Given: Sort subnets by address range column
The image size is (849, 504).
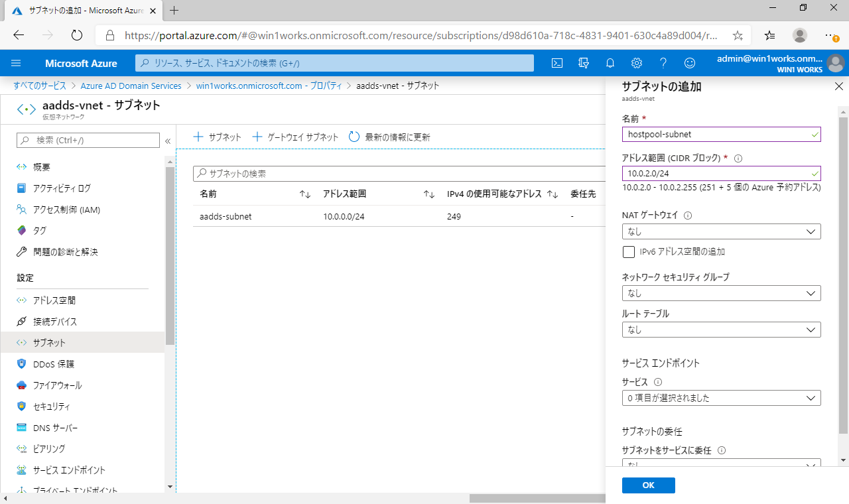Looking at the screenshot, I should click(429, 194).
